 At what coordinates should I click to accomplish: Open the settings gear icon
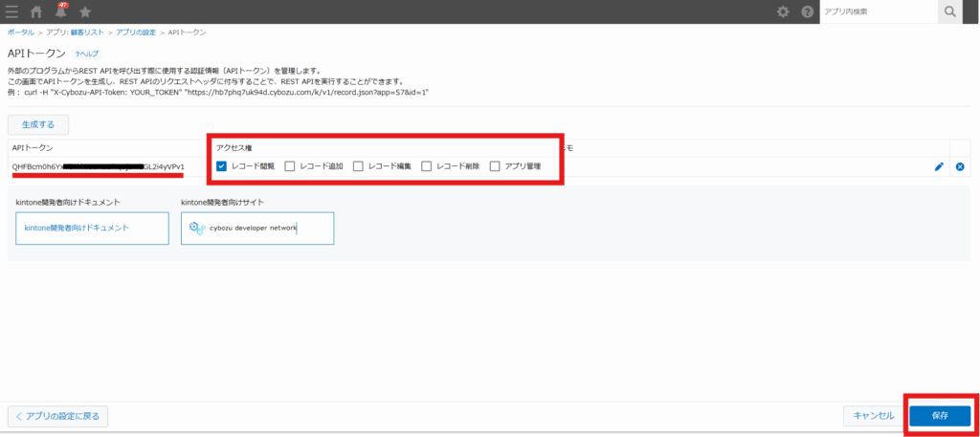pos(783,11)
